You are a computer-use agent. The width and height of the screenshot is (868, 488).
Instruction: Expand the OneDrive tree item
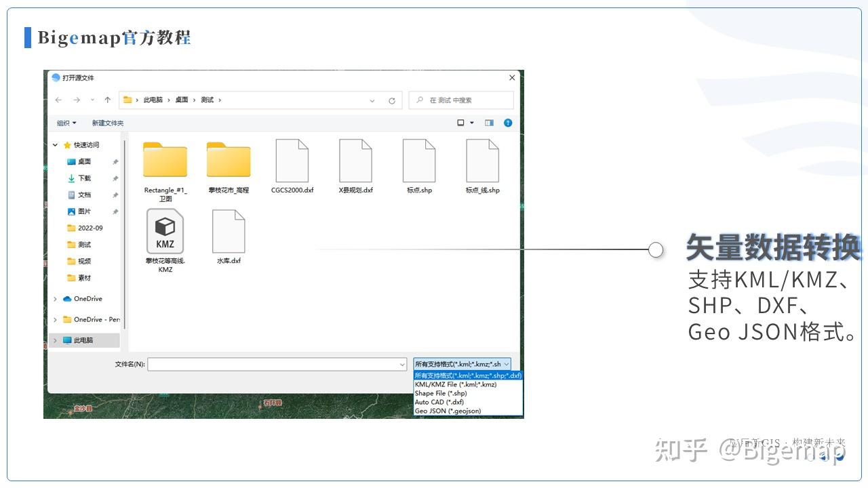[x=56, y=298]
